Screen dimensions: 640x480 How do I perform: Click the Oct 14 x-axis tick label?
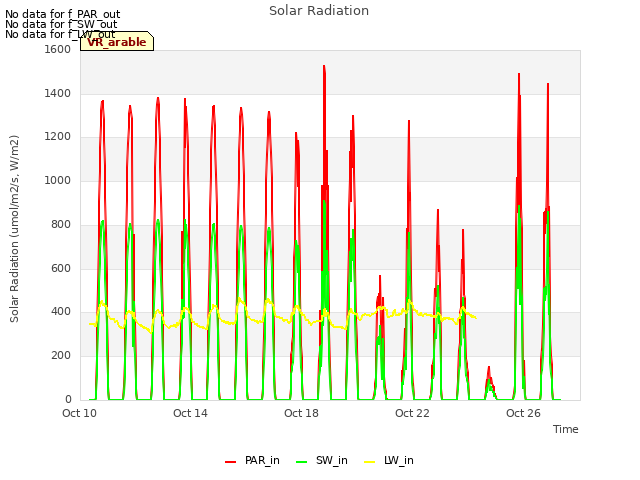click(x=190, y=413)
